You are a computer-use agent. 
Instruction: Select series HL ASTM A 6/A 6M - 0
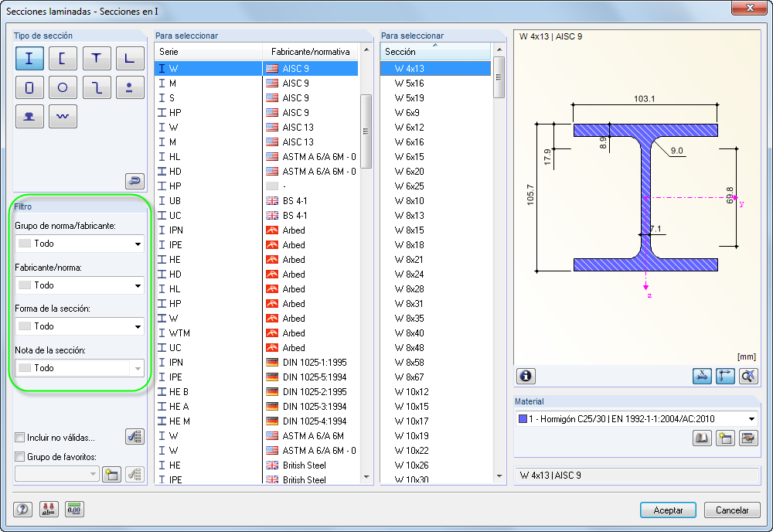[x=257, y=157]
